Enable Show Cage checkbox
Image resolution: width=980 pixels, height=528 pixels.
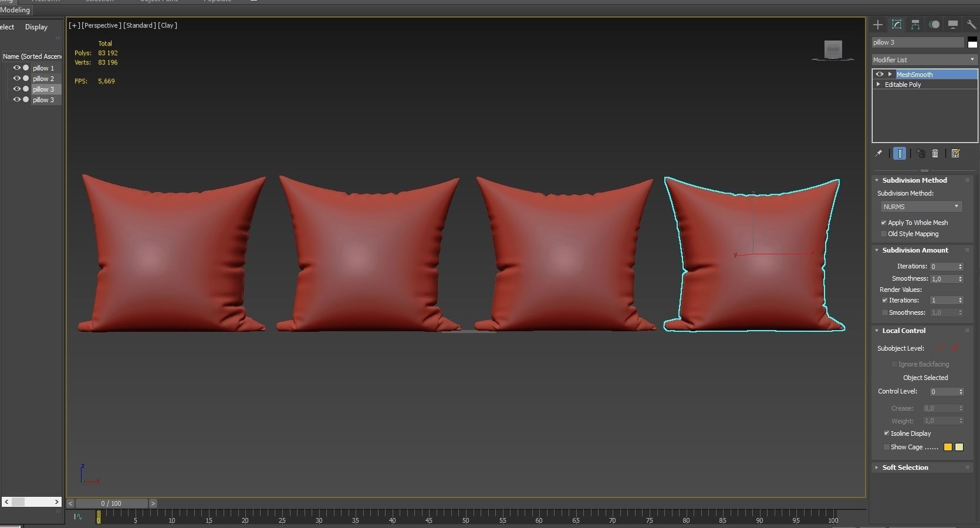(887, 447)
